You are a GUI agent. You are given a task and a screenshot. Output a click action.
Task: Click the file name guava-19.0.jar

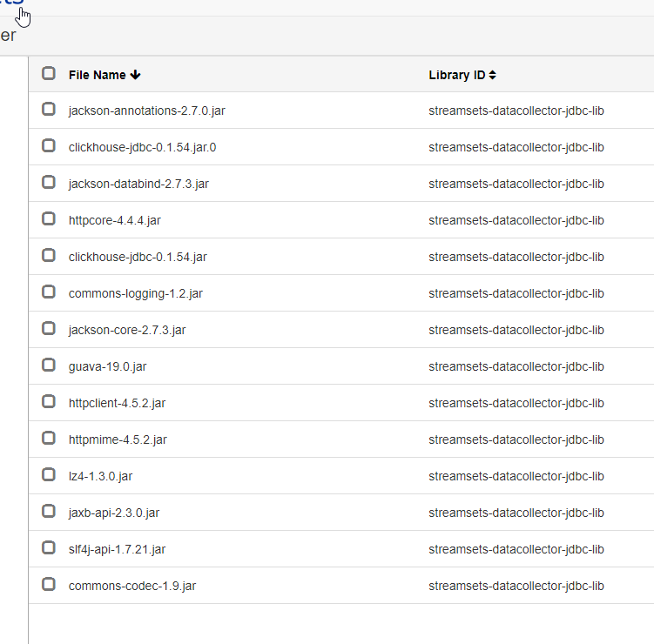108,366
